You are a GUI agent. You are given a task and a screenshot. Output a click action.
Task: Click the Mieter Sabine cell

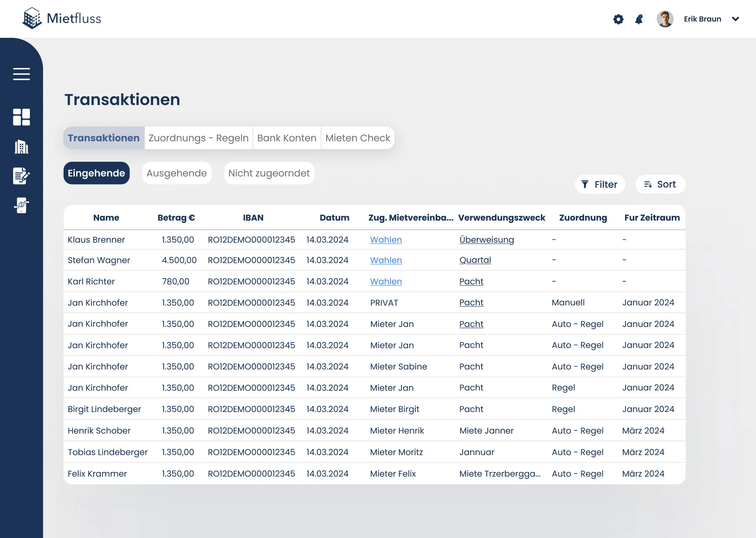(399, 367)
